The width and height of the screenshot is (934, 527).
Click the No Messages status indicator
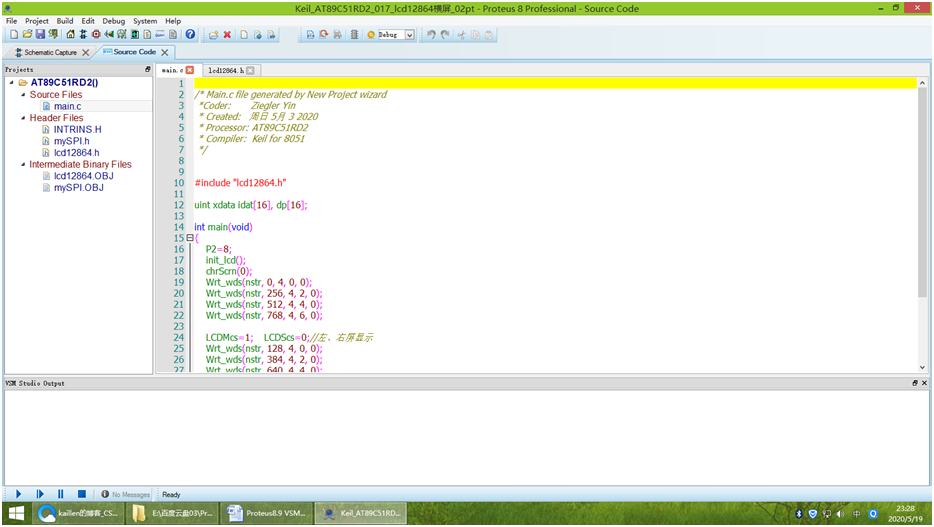tap(125, 494)
